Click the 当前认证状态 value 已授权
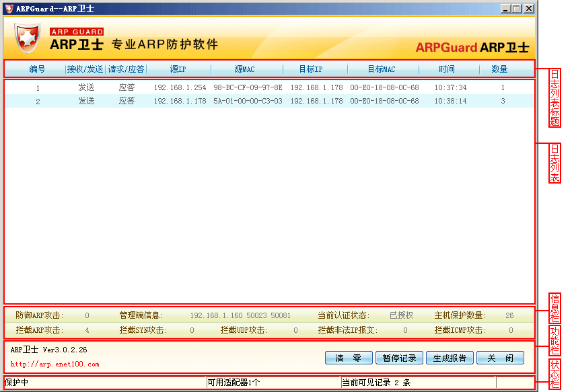 401,315
